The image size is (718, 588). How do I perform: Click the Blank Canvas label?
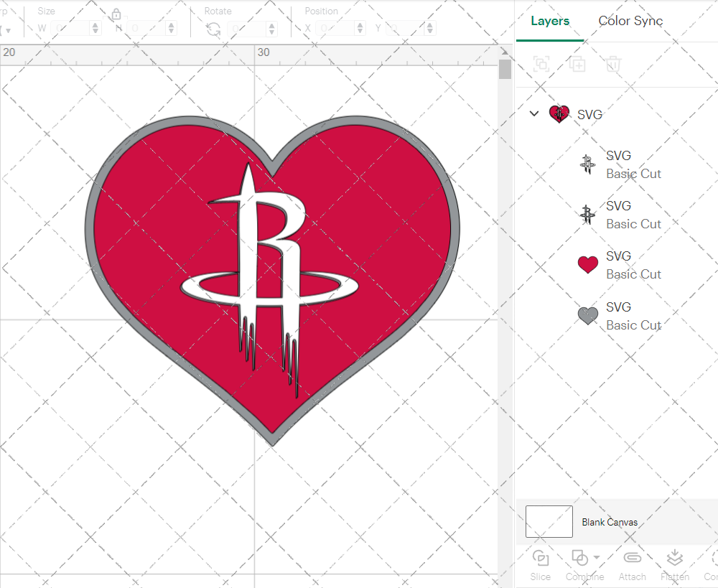610,522
